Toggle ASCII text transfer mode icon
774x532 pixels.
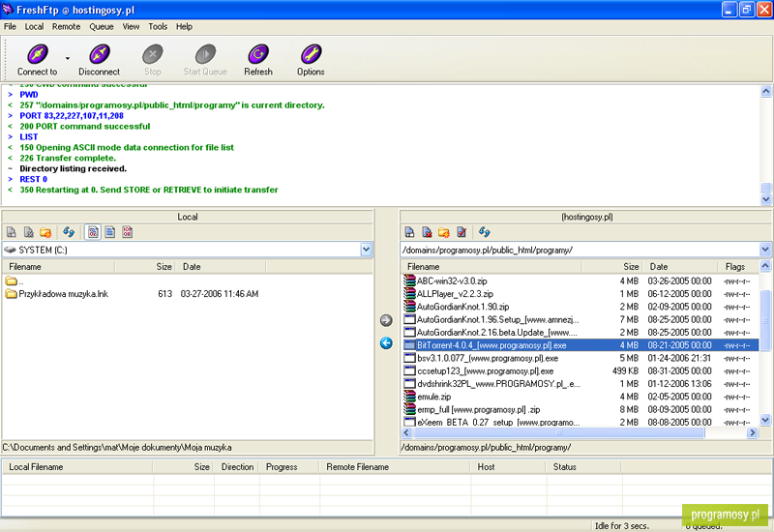(110, 232)
